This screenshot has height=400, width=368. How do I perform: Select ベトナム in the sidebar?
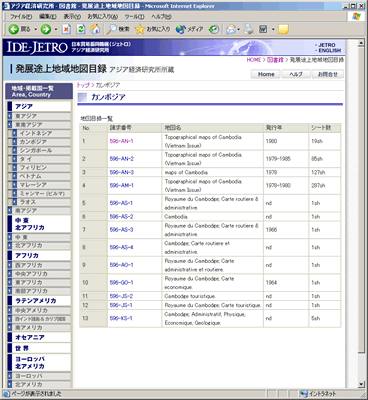(41, 176)
